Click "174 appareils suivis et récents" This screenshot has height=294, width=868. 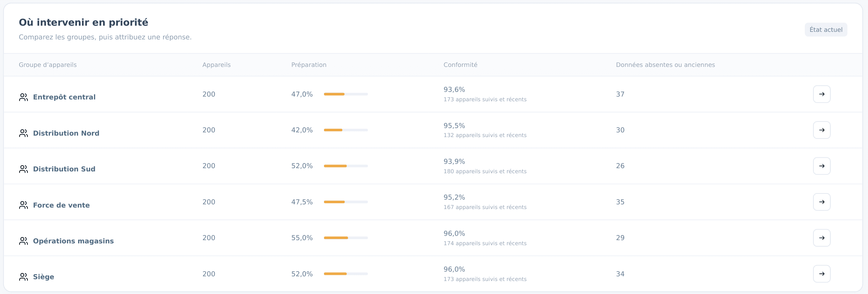coord(485,243)
